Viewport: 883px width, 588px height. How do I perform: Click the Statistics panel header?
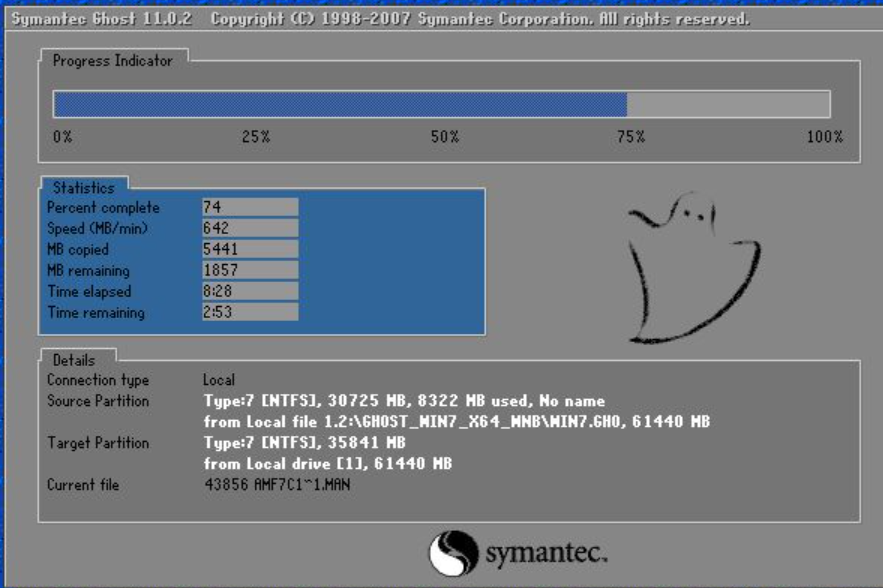[x=84, y=187]
